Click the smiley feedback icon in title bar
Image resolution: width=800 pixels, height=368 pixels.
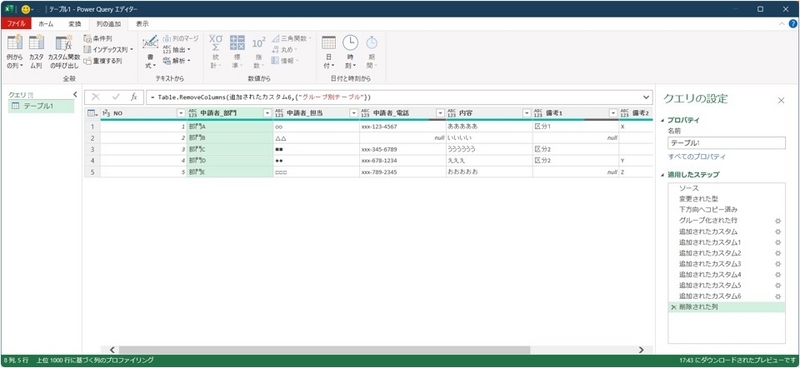click(x=26, y=9)
